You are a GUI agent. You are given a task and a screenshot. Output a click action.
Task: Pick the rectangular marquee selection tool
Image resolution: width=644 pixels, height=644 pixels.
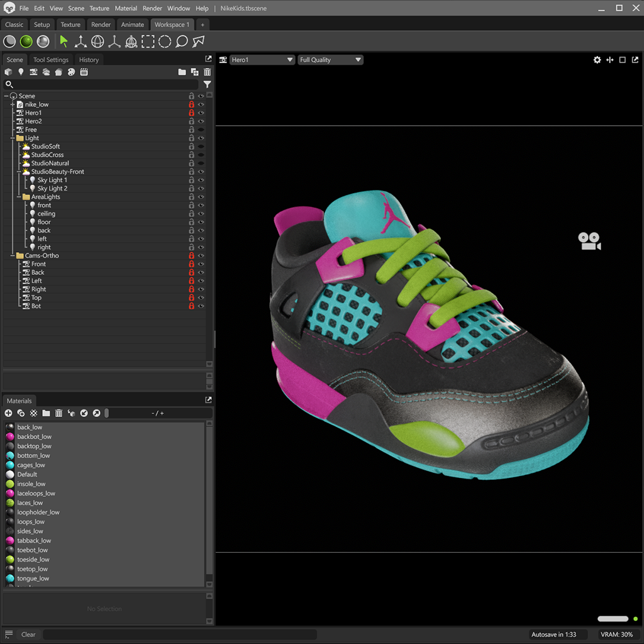148,42
